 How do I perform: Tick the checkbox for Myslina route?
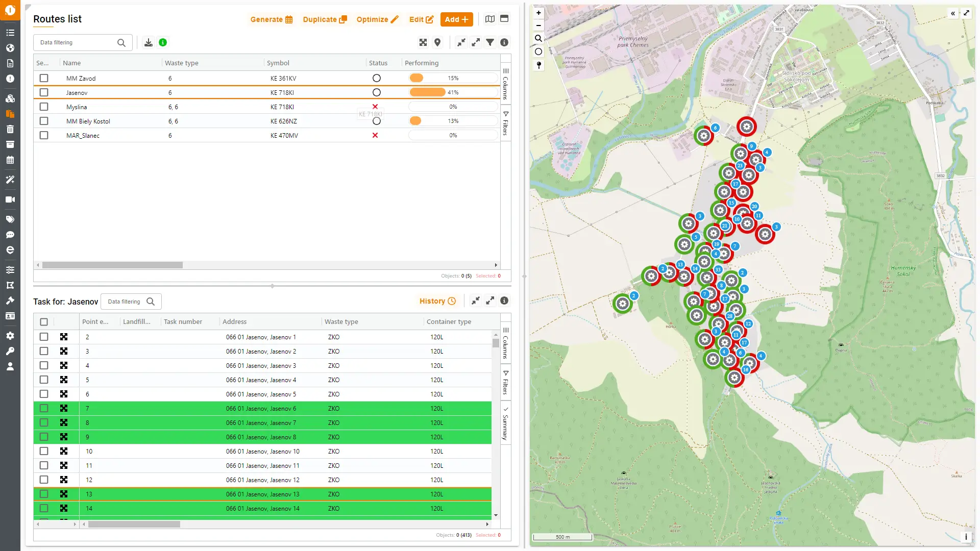click(44, 107)
